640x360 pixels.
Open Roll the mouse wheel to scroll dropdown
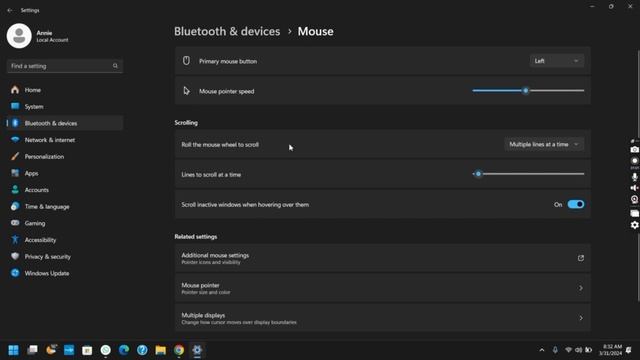[544, 144]
